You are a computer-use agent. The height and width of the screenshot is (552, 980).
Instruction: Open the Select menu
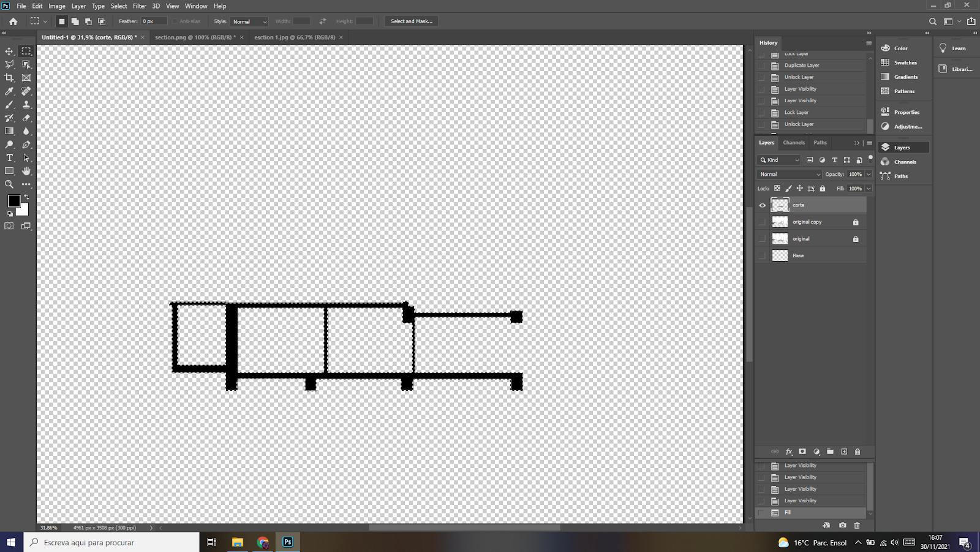tap(119, 6)
